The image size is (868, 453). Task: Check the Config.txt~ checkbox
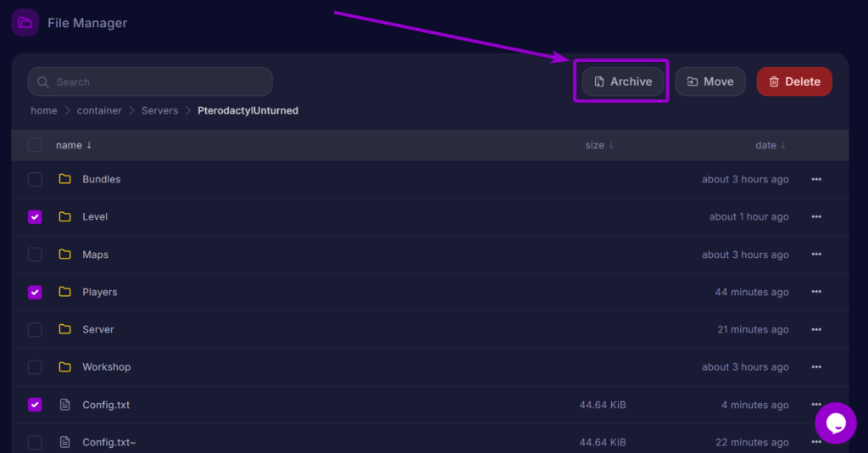pyautogui.click(x=35, y=443)
